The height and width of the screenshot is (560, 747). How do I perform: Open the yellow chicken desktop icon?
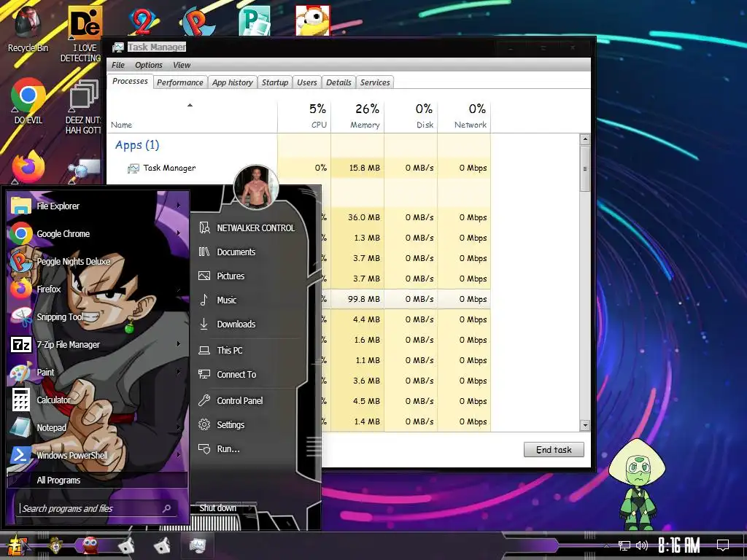pyautogui.click(x=312, y=21)
